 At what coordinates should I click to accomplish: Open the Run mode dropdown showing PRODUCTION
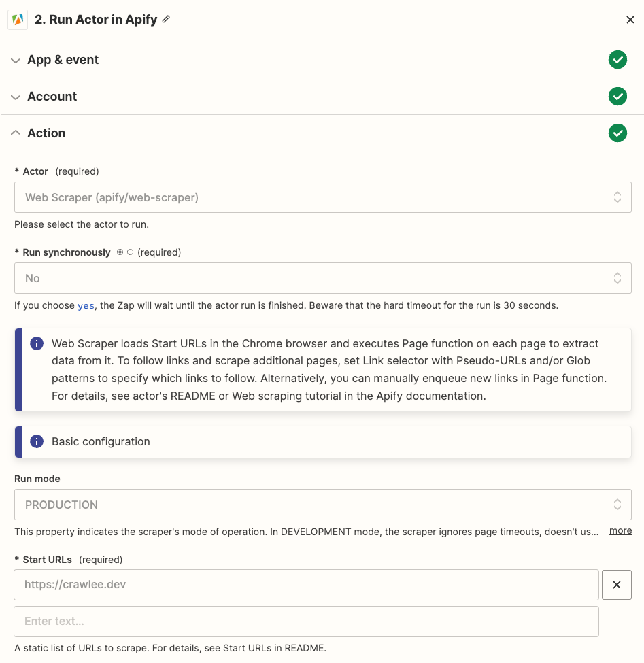pos(322,505)
